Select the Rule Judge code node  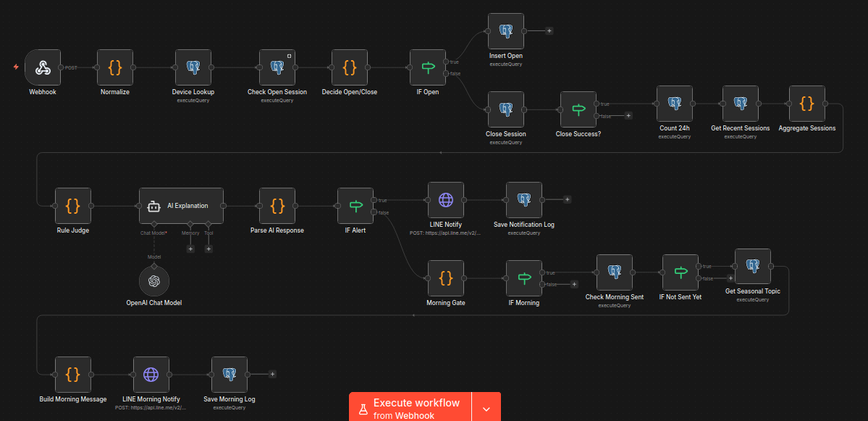73,206
